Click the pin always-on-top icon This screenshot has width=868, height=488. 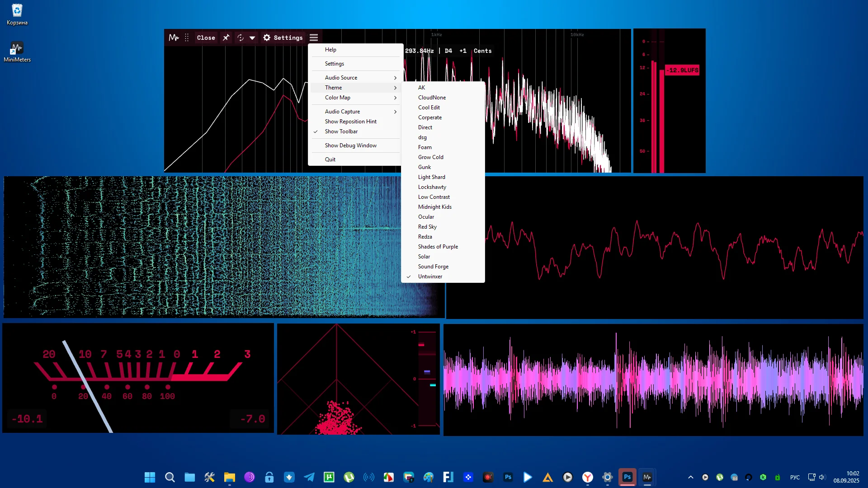point(226,38)
